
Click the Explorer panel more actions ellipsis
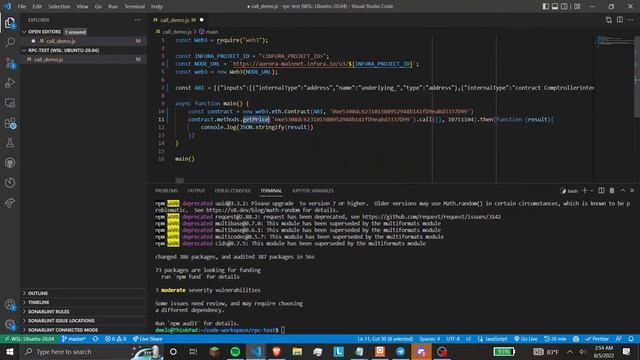[138, 20]
